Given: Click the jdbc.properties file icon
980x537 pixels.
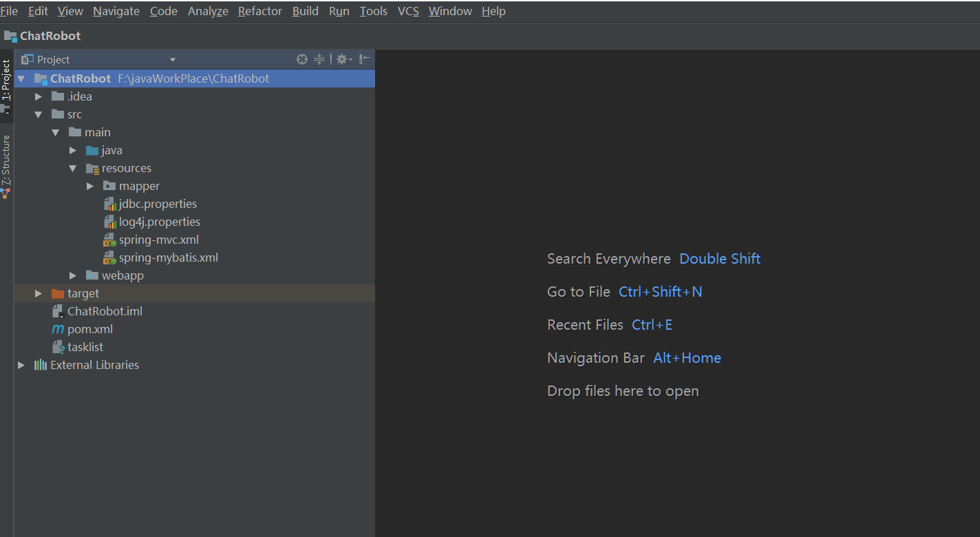Looking at the screenshot, I should click(109, 204).
